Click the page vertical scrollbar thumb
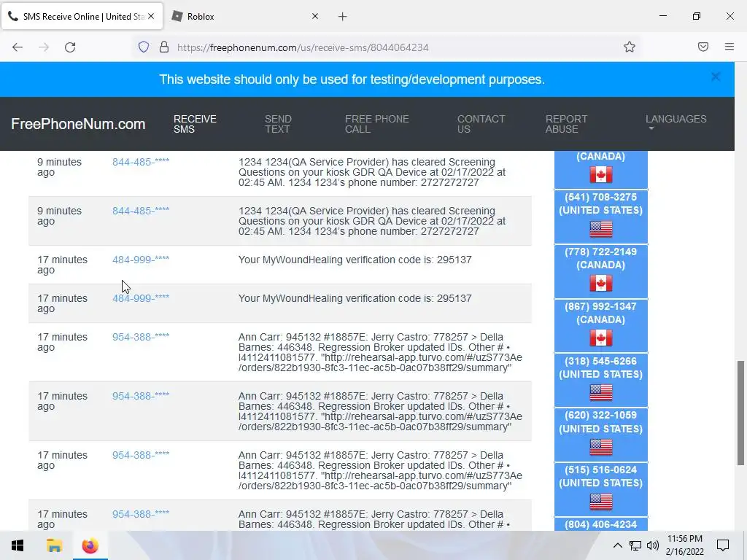Screen dimensions: 747x560 pos(740,413)
